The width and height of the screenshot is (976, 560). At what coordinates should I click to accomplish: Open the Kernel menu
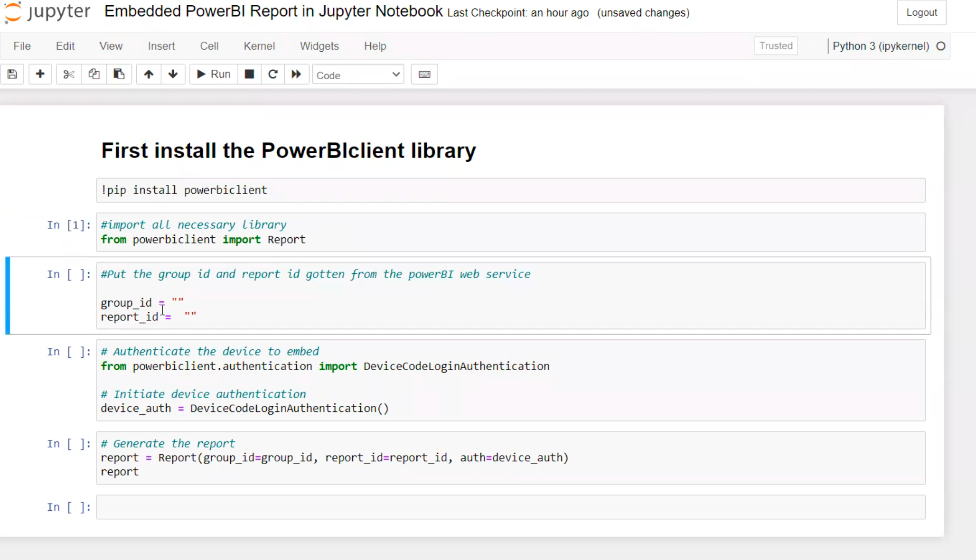click(259, 46)
